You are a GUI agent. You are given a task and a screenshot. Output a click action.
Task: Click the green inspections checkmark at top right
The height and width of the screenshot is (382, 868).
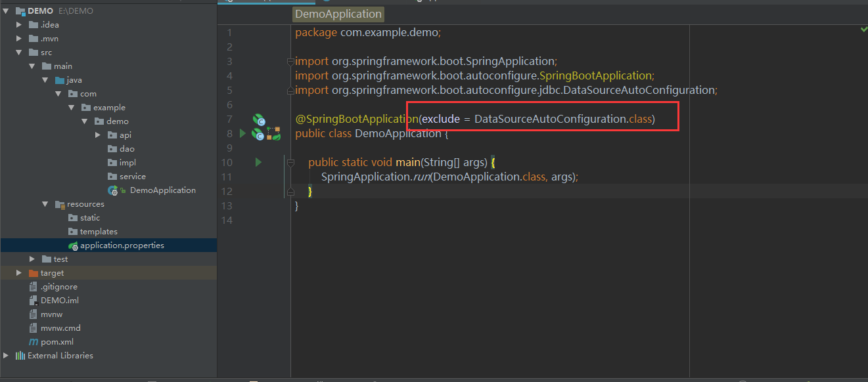point(863,29)
